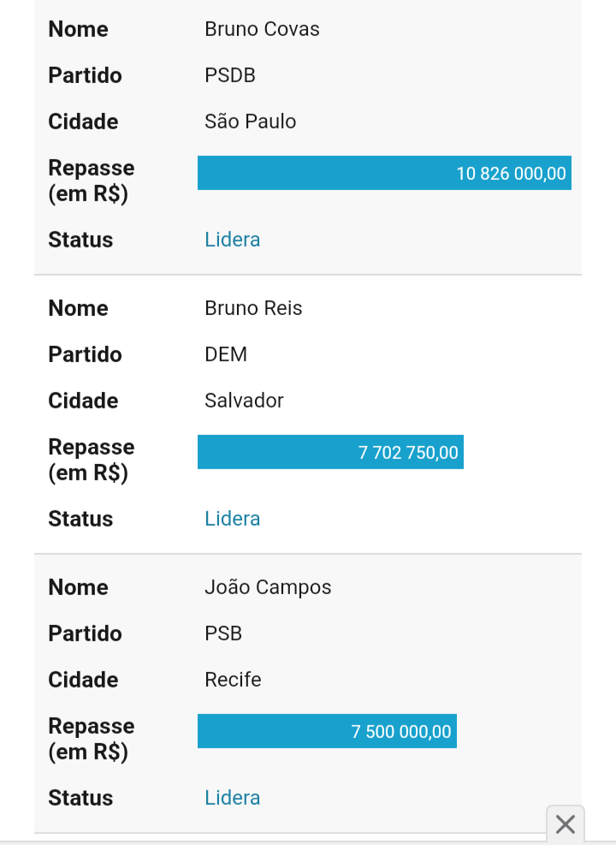Image resolution: width=616 pixels, height=845 pixels.
Task: Click the Lidera status for Bruno Reis
Action: pyautogui.click(x=233, y=519)
